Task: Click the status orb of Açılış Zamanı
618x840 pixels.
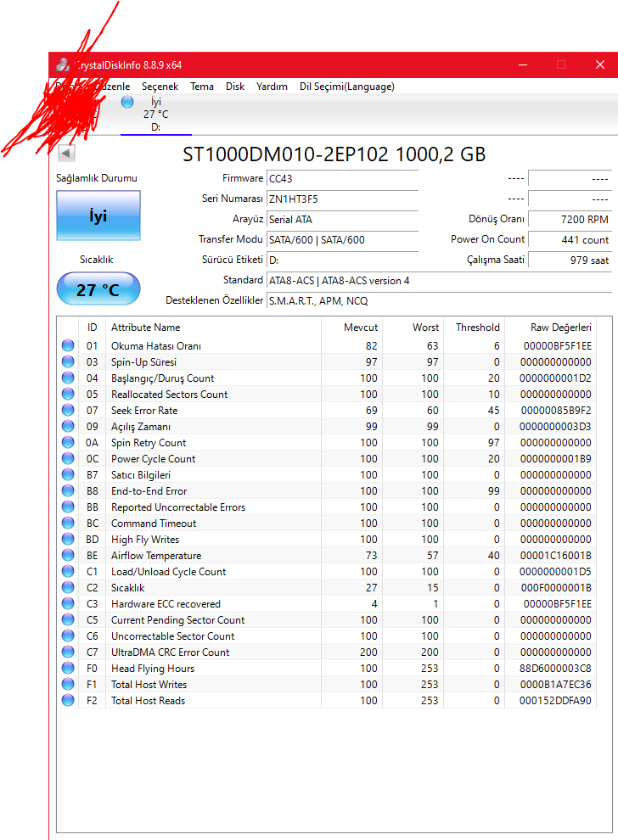Action: [68, 426]
